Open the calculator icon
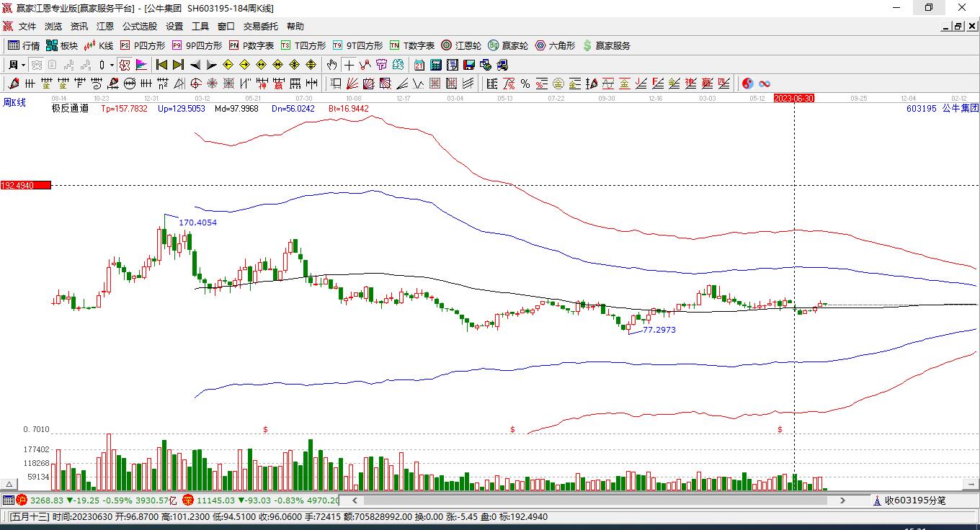The image size is (980, 530). (x=435, y=65)
